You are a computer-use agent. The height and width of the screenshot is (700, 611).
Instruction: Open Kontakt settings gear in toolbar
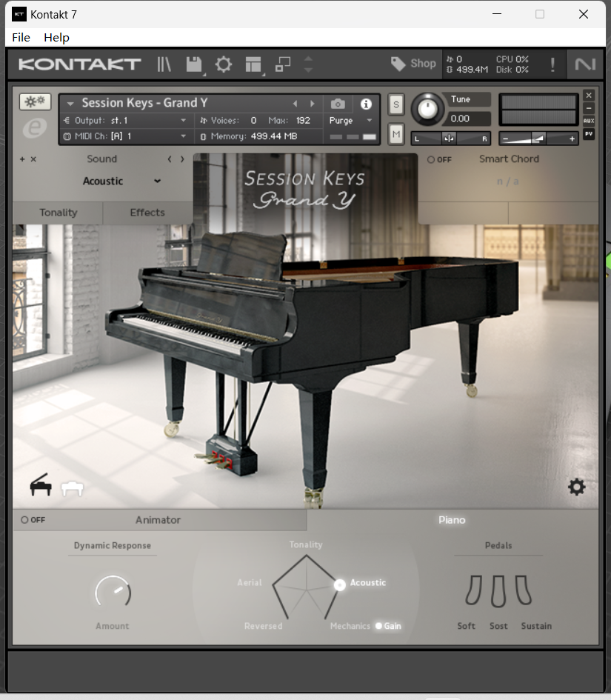(x=223, y=64)
